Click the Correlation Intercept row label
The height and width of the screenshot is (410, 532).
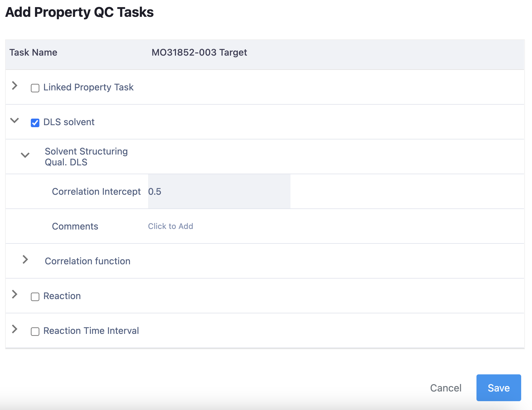click(x=96, y=192)
